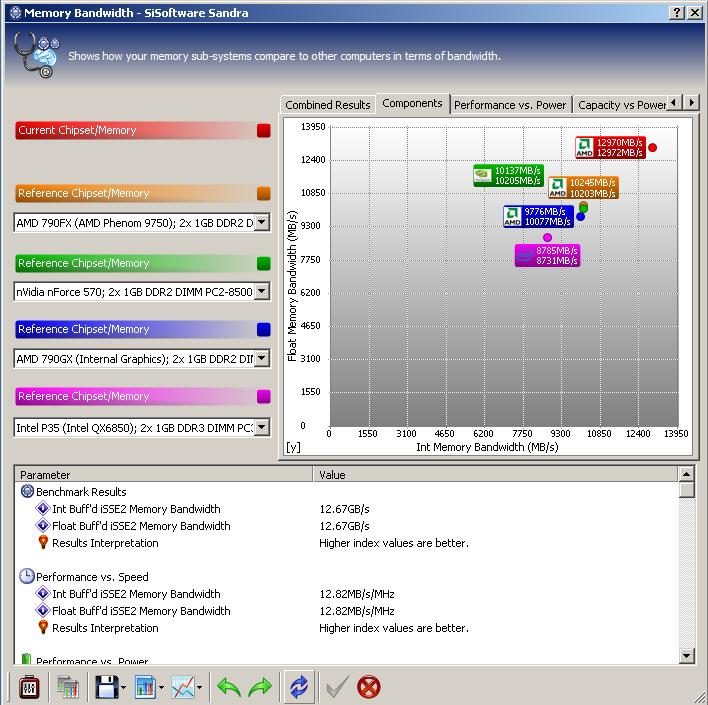708x705 pixels.
Task: Click the stethoscope brain header icon
Action: pos(36,55)
